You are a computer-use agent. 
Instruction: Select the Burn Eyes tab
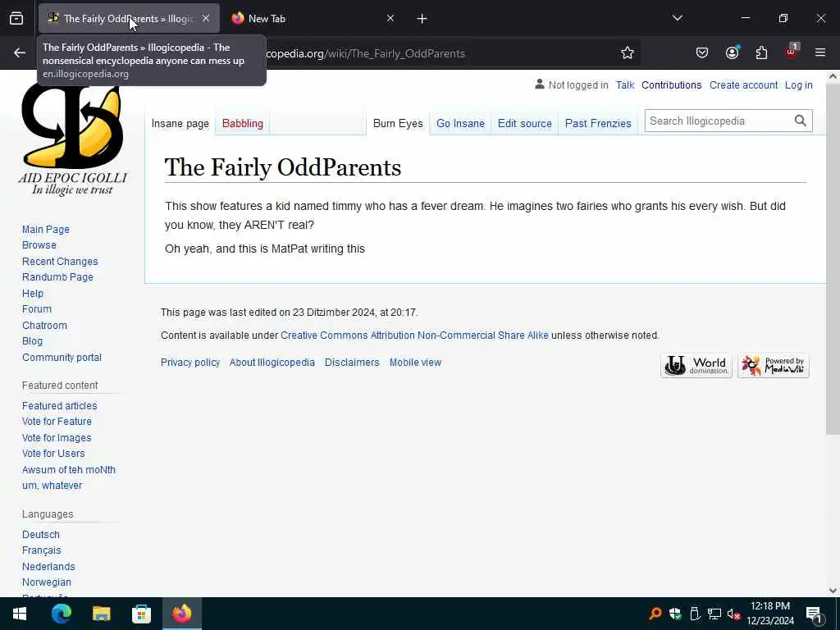click(398, 124)
